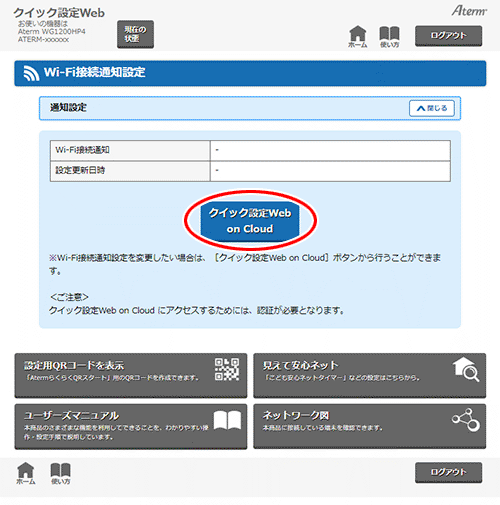Open the 設定用QRコードを表示 tile
The image size is (500, 505).
[x=131, y=375]
